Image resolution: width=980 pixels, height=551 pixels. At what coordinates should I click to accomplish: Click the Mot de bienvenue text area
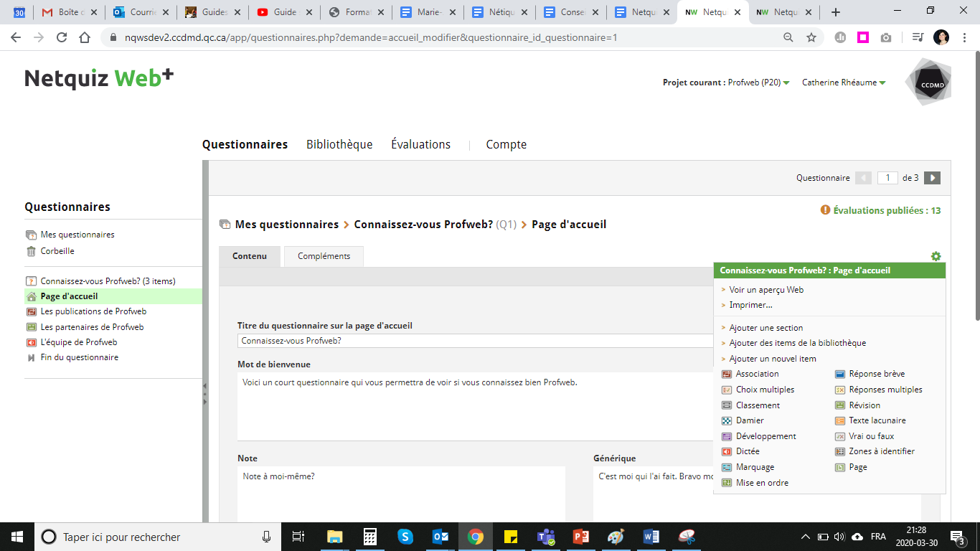pyautogui.click(x=475, y=406)
